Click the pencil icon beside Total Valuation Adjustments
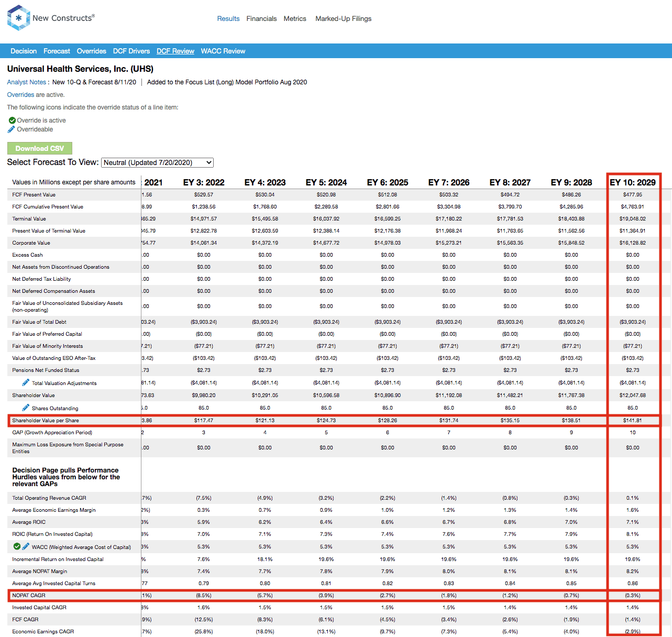 pos(26,382)
